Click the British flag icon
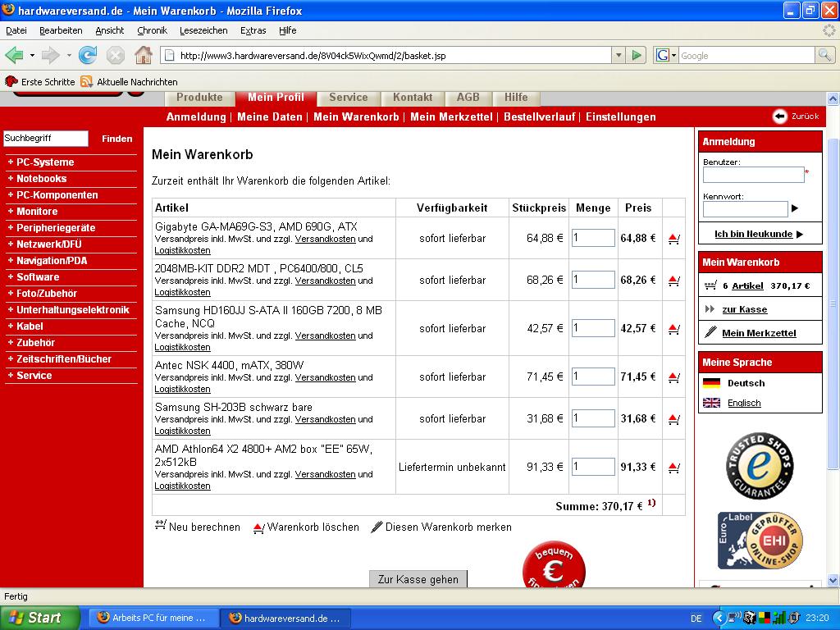 coord(711,403)
